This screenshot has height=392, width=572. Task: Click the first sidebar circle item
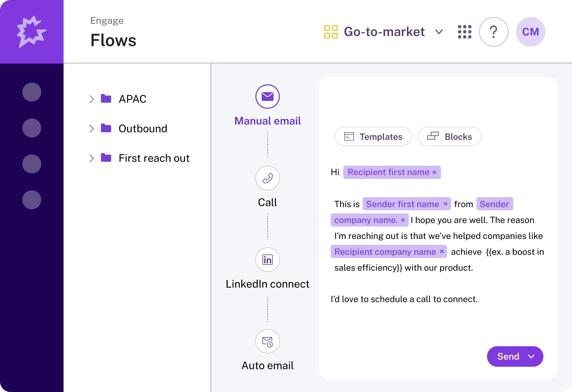point(32,92)
